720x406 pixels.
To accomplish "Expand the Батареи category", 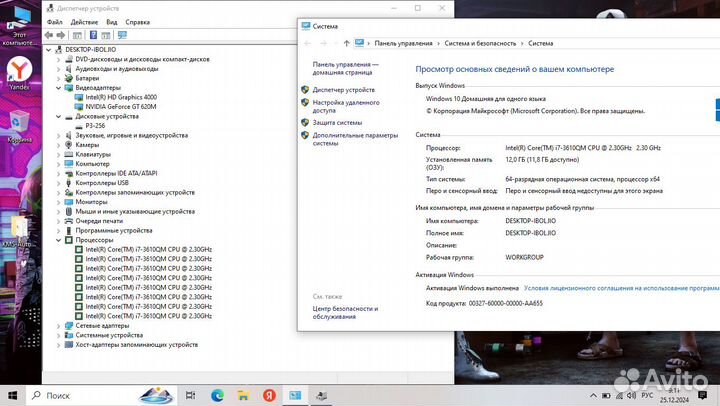I will coord(58,78).
